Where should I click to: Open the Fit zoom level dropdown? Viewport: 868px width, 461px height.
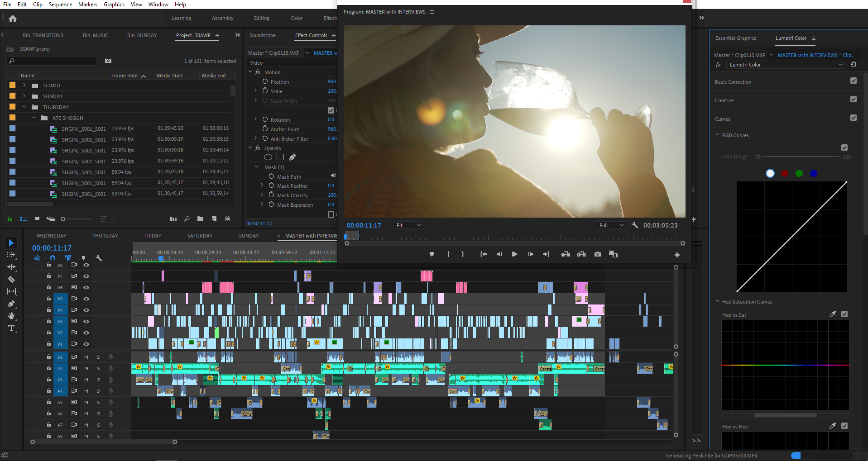click(408, 225)
